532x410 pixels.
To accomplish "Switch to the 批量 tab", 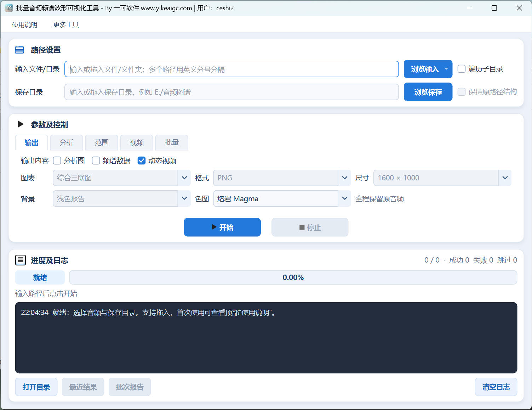I will [172, 142].
